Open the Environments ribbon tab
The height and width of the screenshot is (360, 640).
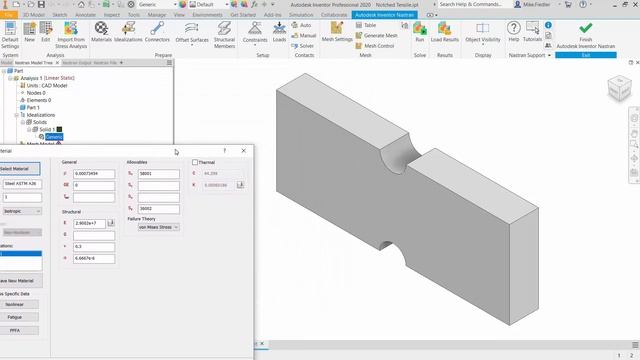[207, 15]
